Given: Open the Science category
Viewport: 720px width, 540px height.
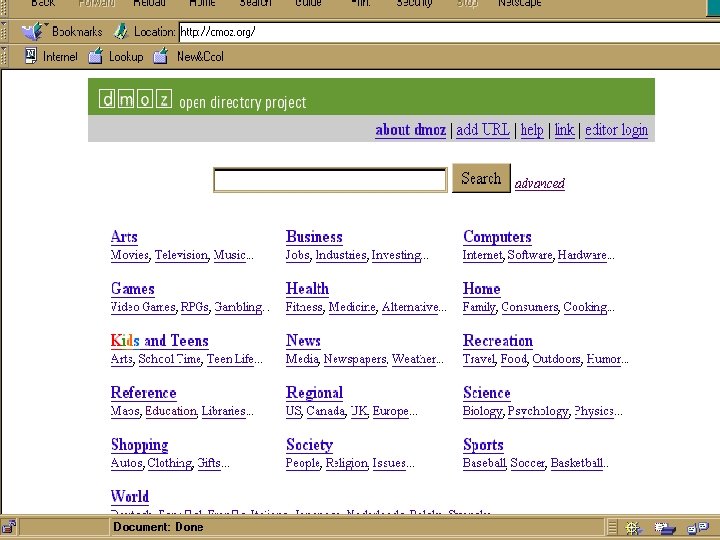Looking at the screenshot, I should click(487, 393).
